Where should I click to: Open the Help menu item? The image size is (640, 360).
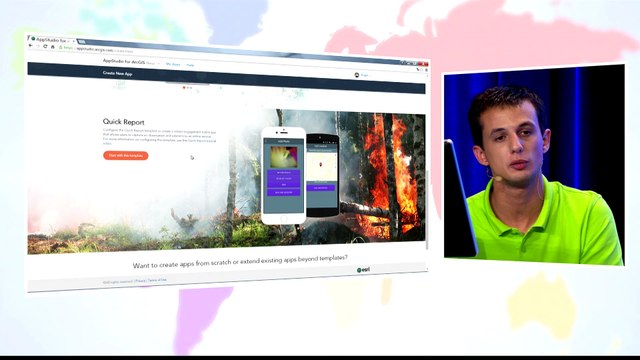point(190,65)
